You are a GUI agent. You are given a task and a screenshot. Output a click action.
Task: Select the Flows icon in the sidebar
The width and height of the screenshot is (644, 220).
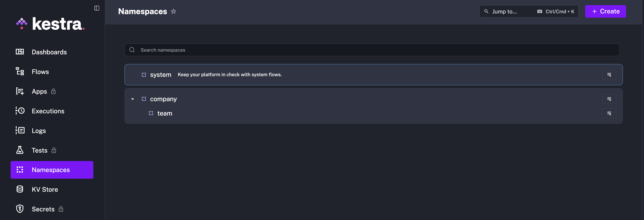(x=19, y=72)
